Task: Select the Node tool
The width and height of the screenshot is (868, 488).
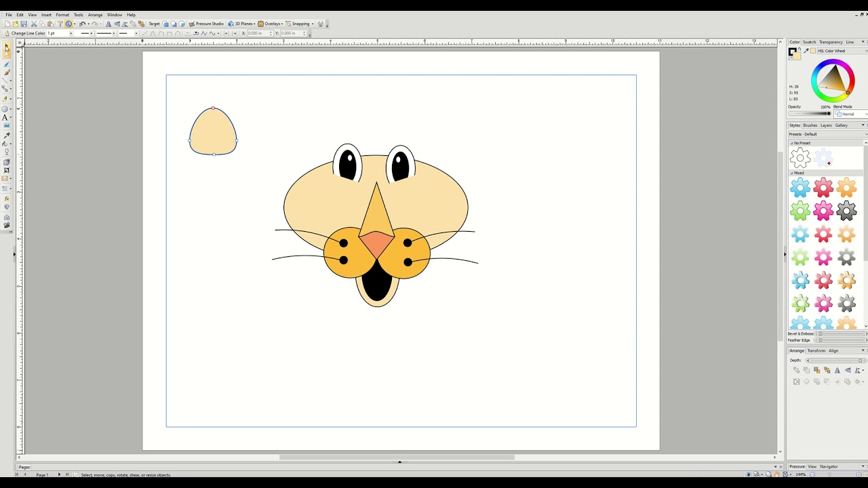Action: pyautogui.click(x=7, y=54)
